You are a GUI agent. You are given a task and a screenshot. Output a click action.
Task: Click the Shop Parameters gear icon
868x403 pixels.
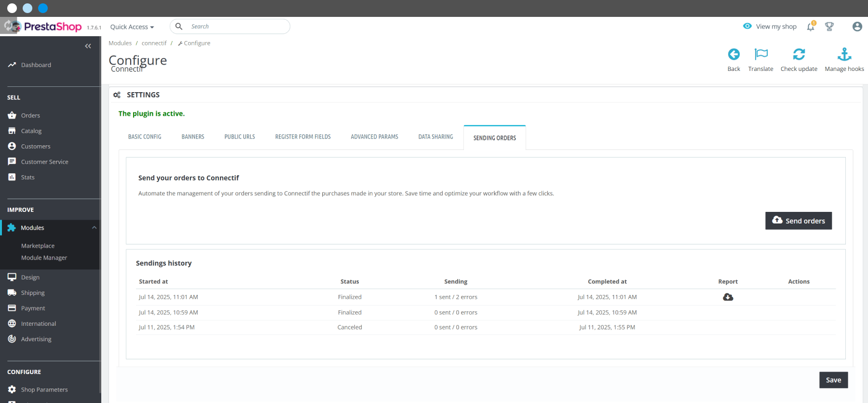click(x=12, y=389)
